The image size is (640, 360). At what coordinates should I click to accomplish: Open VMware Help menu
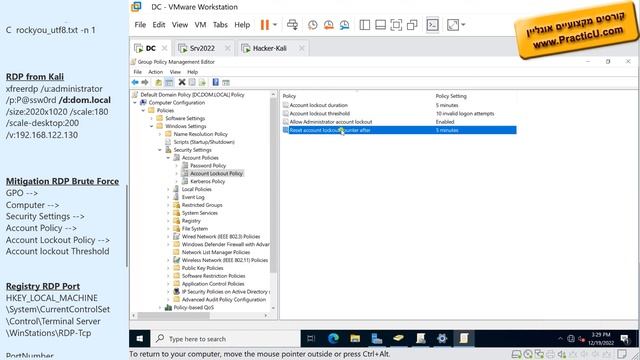coord(242,25)
